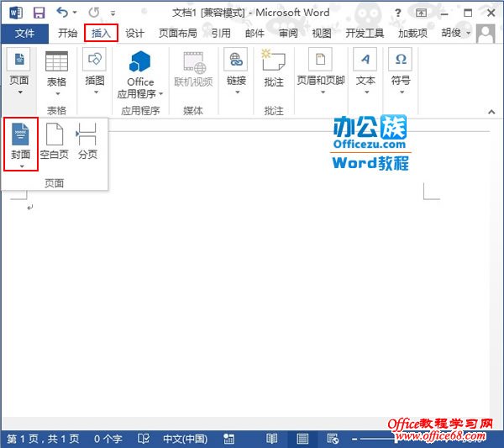The width and height of the screenshot is (504, 448).
Task: Click the Redo/Repeat icon
Action: [x=94, y=13]
